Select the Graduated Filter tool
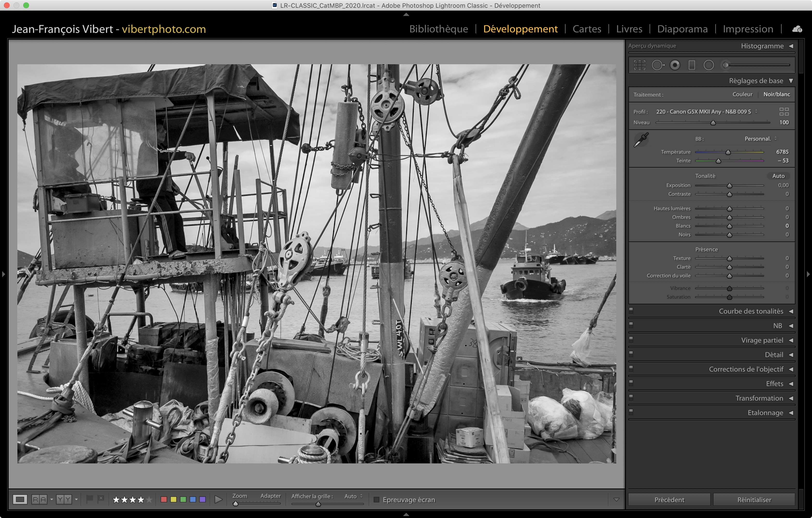This screenshot has height=518, width=812. point(692,65)
